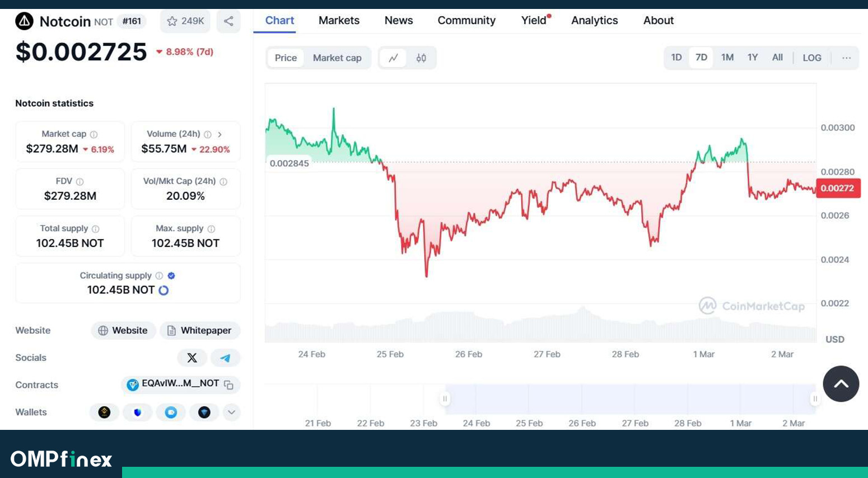Open Notcoin's Telegram social link

pos(225,358)
